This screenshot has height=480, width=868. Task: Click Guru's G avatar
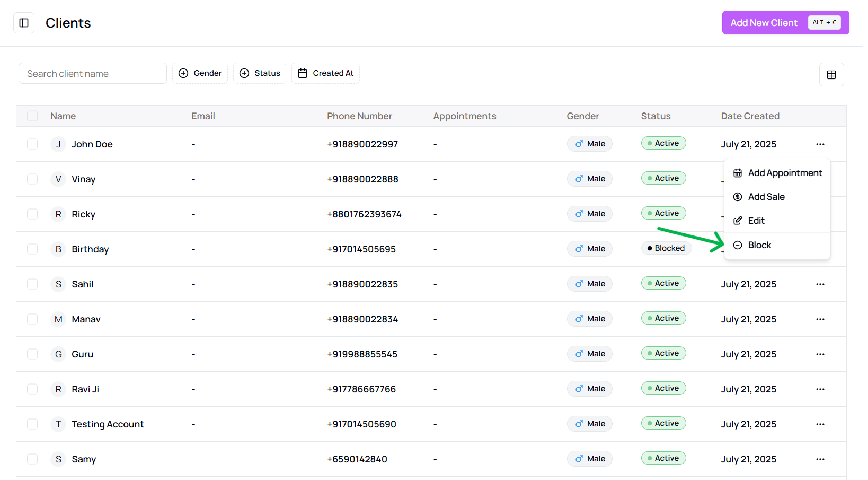coord(58,354)
